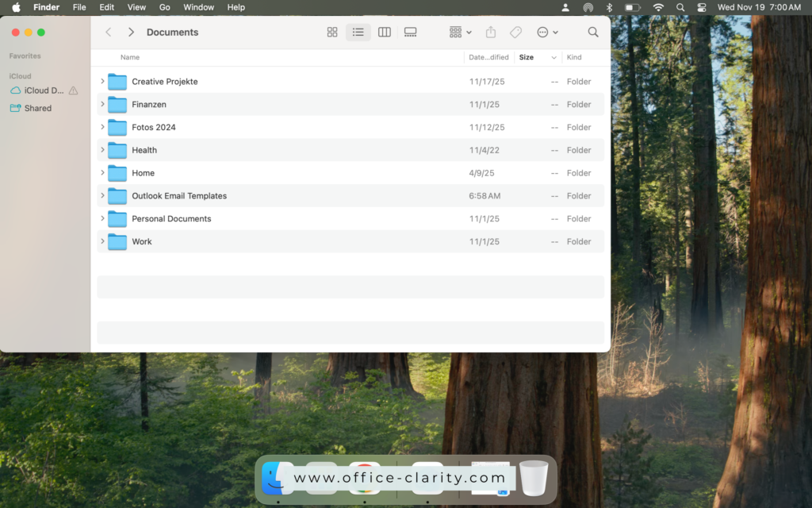This screenshot has width=812, height=508.
Task: Expand the Work folder
Action: click(101, 241)
